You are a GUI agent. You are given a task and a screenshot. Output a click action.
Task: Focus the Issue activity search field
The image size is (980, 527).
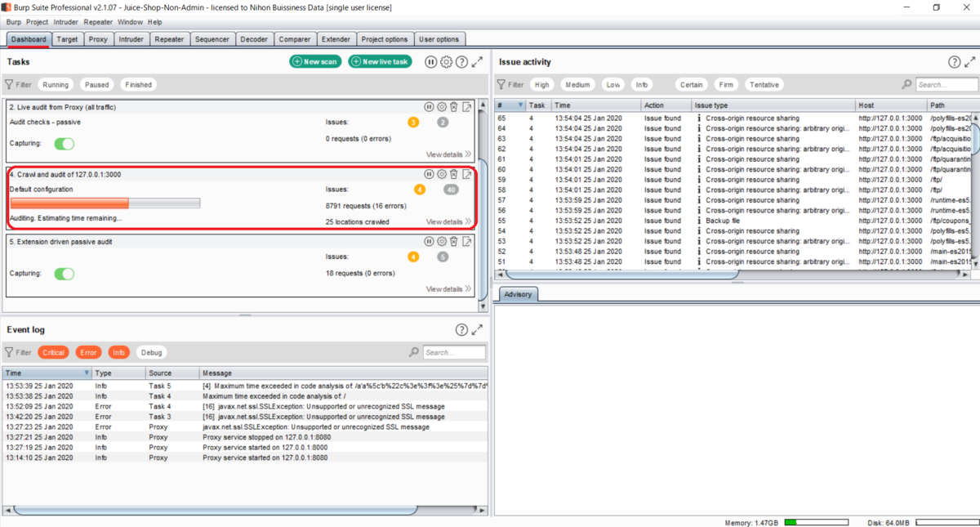pyautogui.click(x=946, y=84)
